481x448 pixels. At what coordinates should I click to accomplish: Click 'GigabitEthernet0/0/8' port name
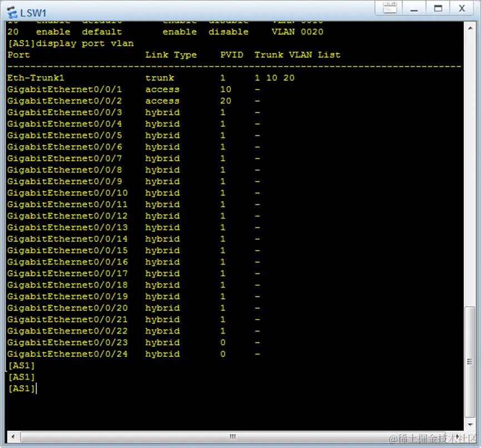click(65, 170)
